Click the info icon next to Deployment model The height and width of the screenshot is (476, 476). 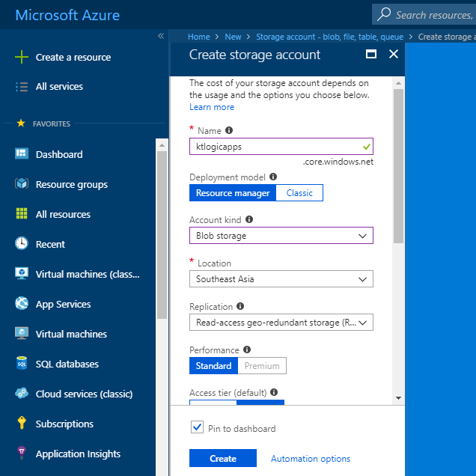pyautogui.click(x=273, y=177)
